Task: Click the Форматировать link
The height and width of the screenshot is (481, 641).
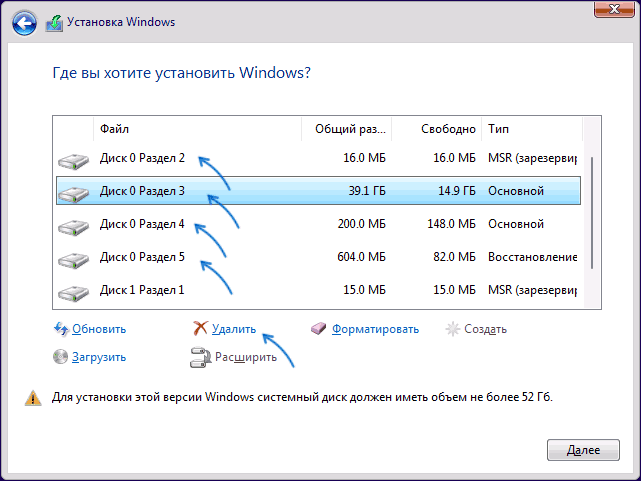Action: pos(375,329)
